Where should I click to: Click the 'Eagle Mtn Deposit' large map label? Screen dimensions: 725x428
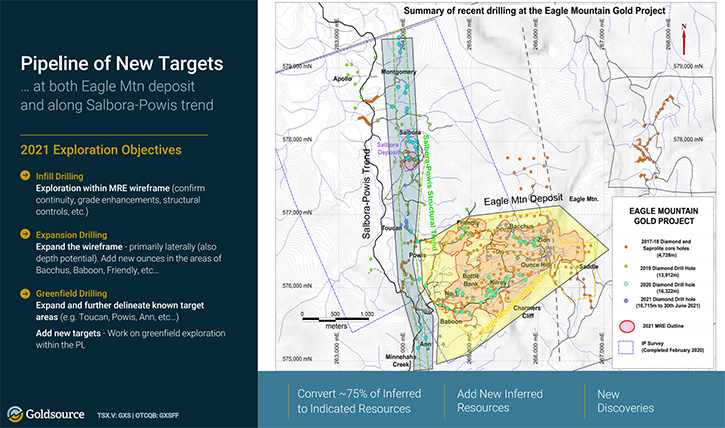(523, 200)
